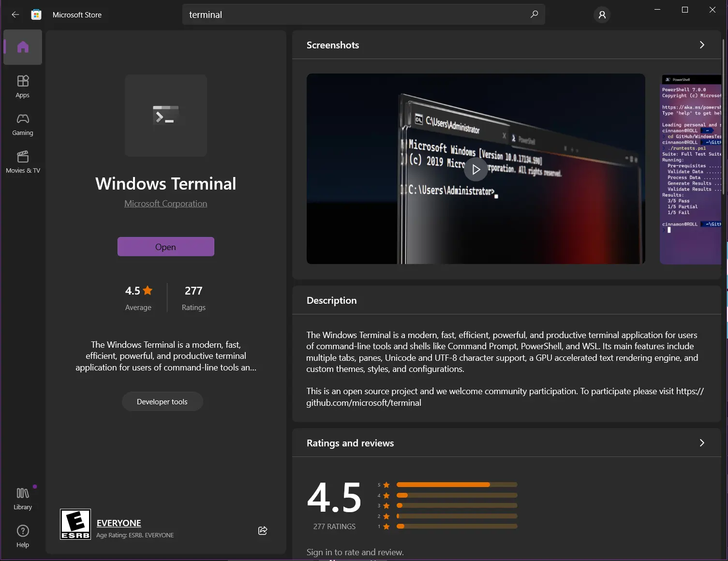Open the Apps section
Screen dimensions: 728x561
click(23, 87)
